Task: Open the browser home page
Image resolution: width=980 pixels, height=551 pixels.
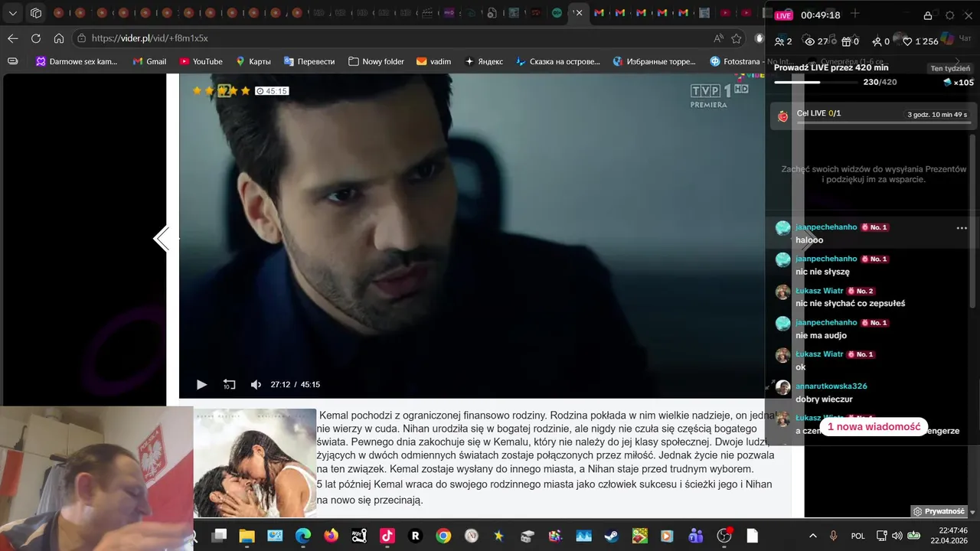Action: [59, 38]
